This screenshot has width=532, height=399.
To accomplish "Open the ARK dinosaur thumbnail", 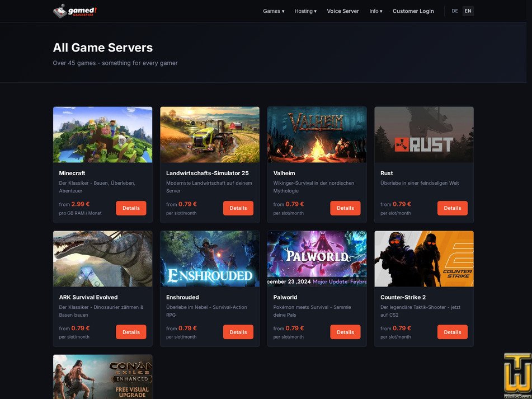I will click(x=102, y=259).
